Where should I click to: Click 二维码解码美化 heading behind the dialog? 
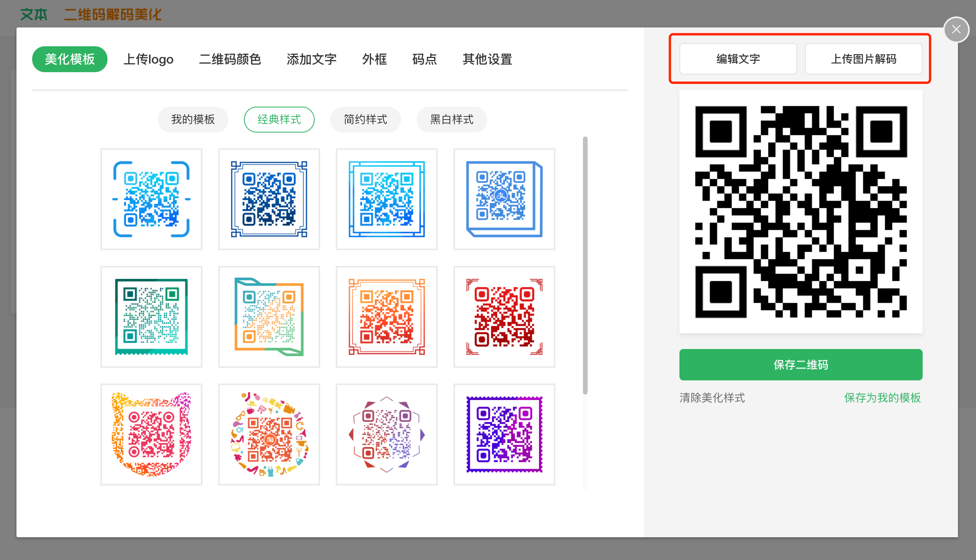click(x=113, y=15)
